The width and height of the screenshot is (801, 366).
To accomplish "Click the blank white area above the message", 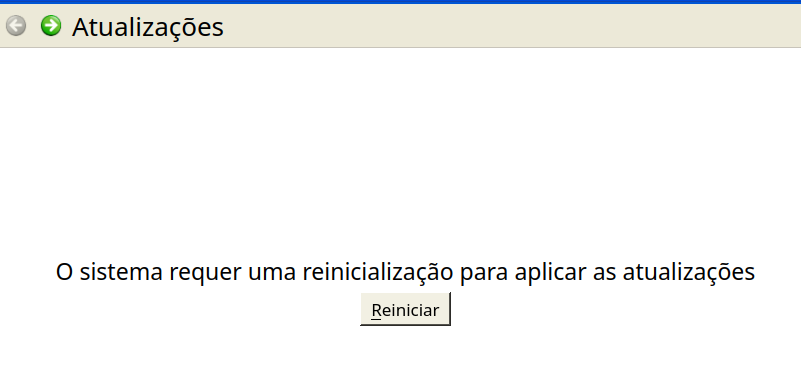I will (x=400, y=153).
